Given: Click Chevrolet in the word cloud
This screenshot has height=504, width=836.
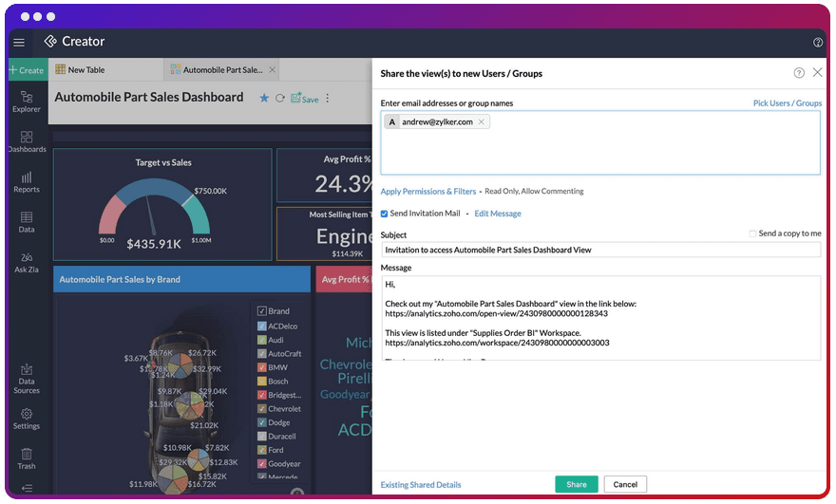Looking at the screenshot, I should tap(346, 364).
